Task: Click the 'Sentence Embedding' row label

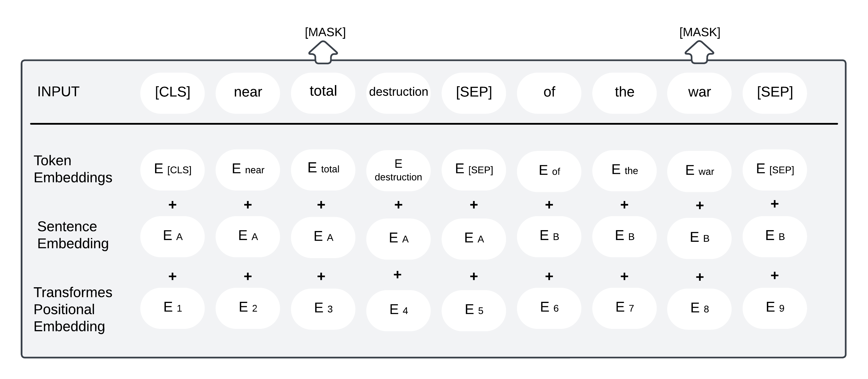Action: (x=73, y=235)
